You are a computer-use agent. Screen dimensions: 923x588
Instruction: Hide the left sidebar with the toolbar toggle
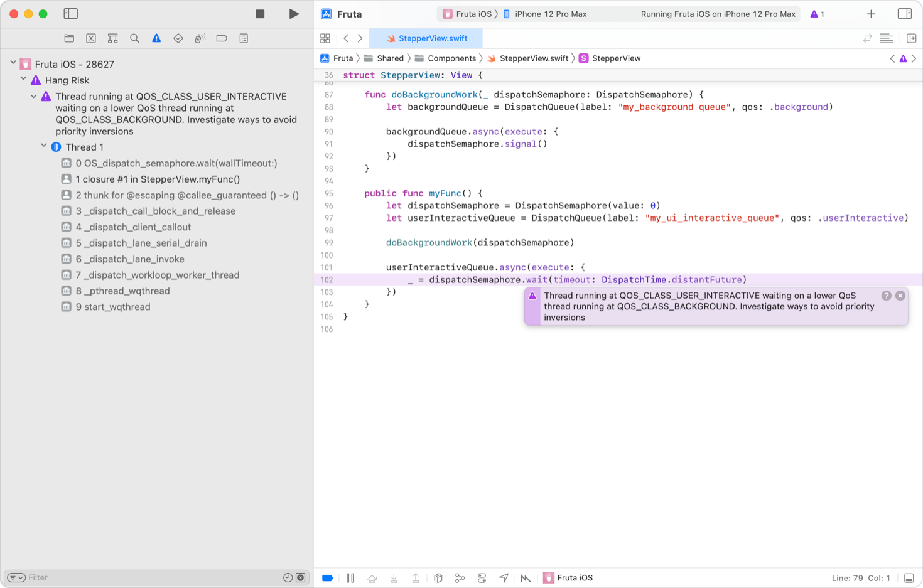point(71,13)
